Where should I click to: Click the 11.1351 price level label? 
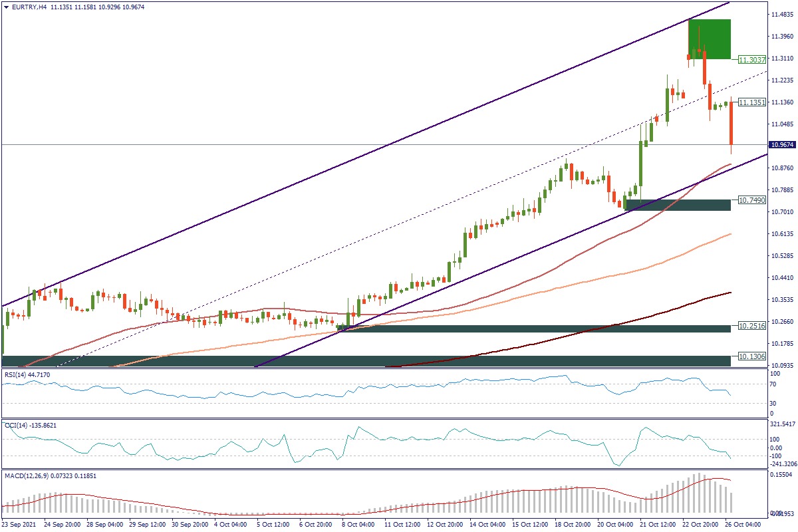[x=752, y=102]
